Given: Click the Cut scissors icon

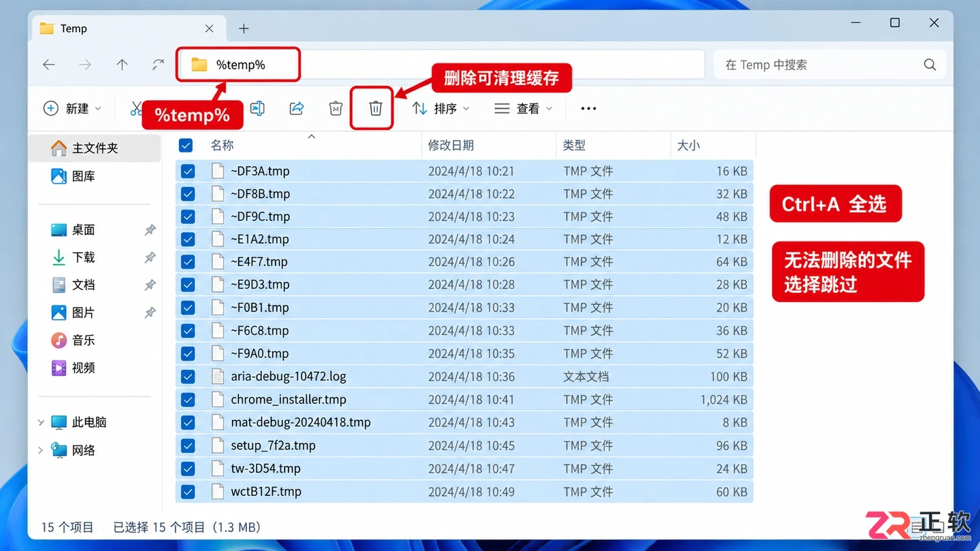Looking at the screenshot, I should pos(136,108).
